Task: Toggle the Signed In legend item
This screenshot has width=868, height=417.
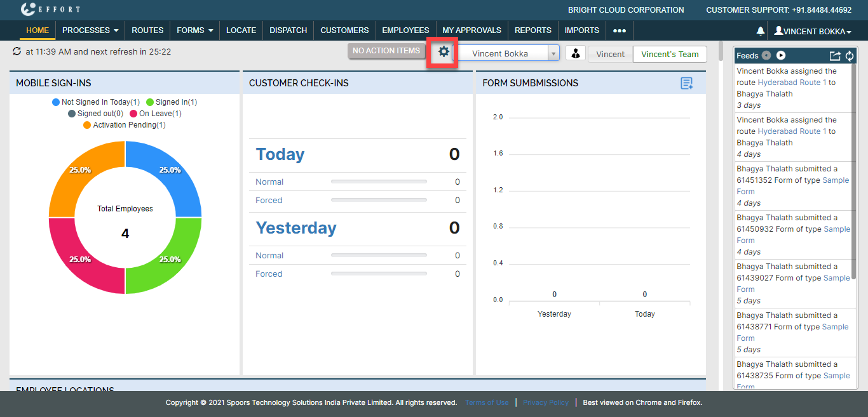Action: click(x=172, y=102)
